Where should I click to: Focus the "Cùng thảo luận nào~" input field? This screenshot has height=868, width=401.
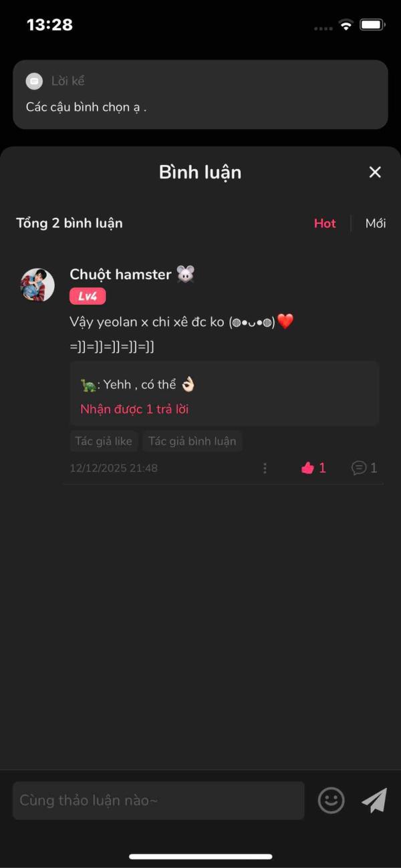[x=158, y=801]
